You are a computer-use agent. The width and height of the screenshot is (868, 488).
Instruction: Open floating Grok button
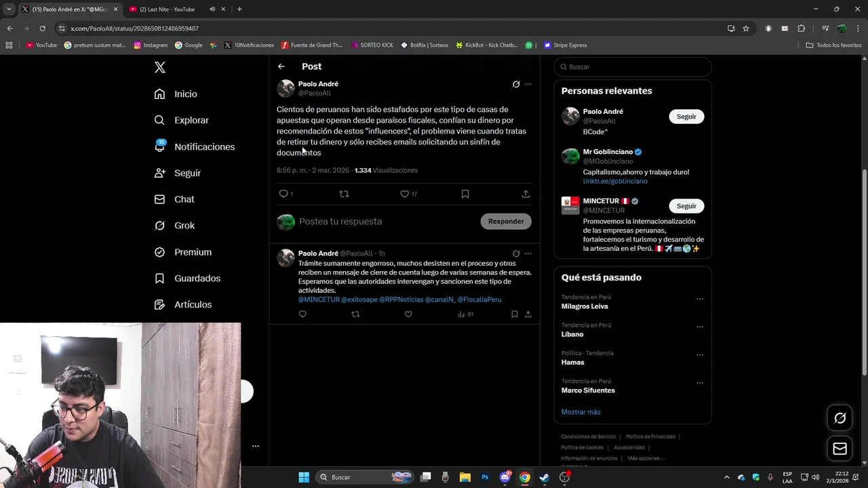pos(840,418)
